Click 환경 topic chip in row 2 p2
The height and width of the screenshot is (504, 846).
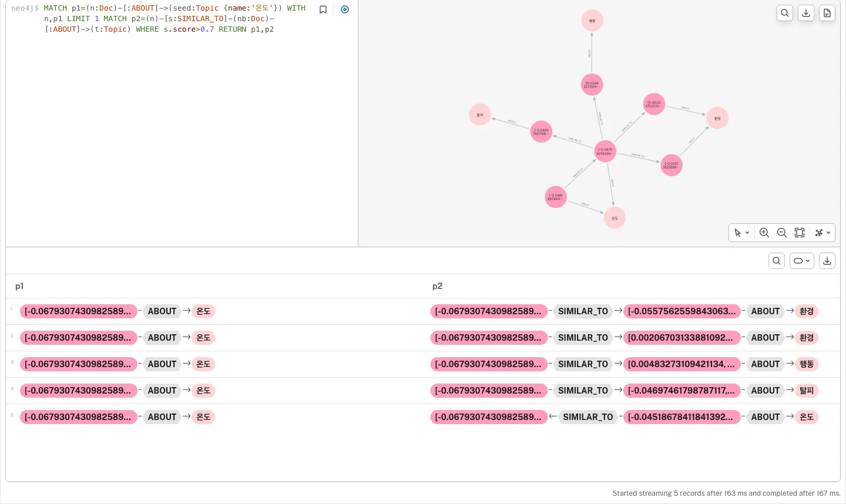[807, 338]
